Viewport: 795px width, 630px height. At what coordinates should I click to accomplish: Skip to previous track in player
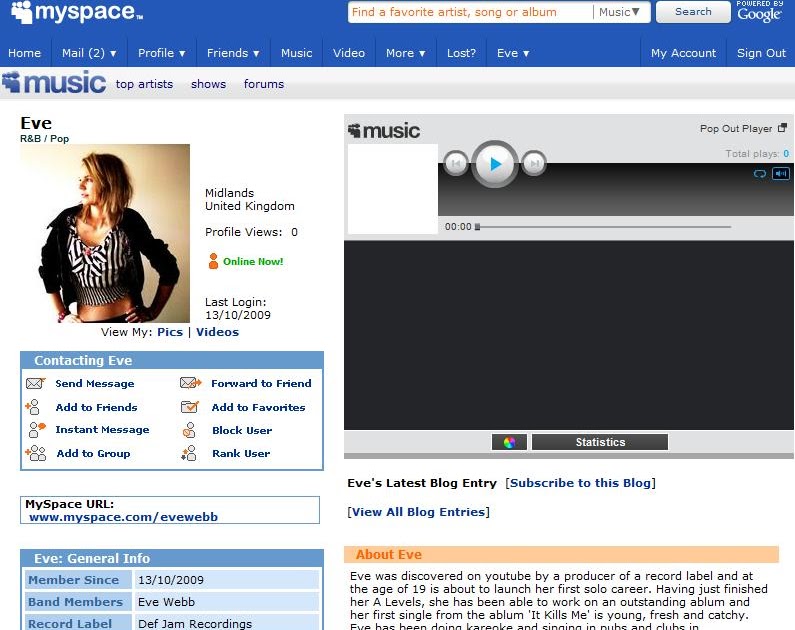456,163
